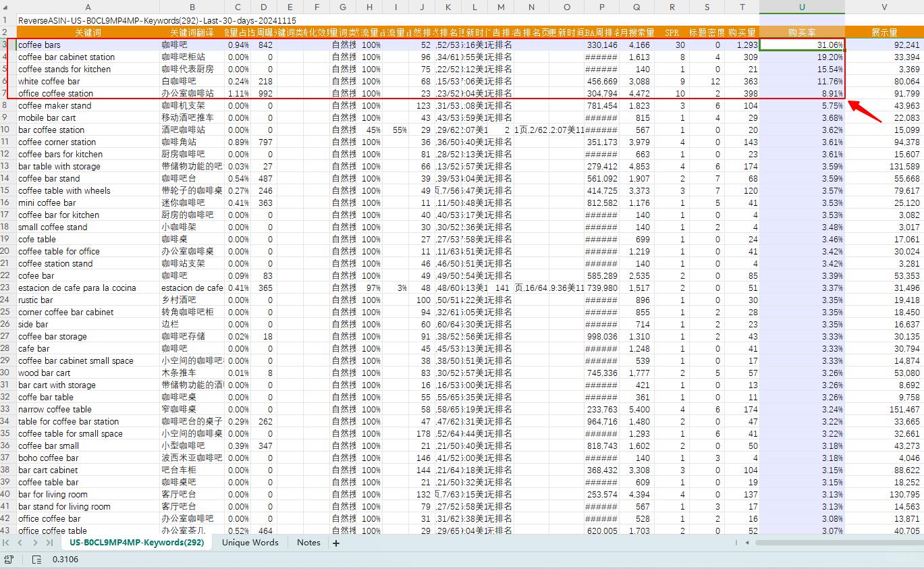Select the 330,146 rank cell
The image size is (924, 569).
tap(601, 45)
